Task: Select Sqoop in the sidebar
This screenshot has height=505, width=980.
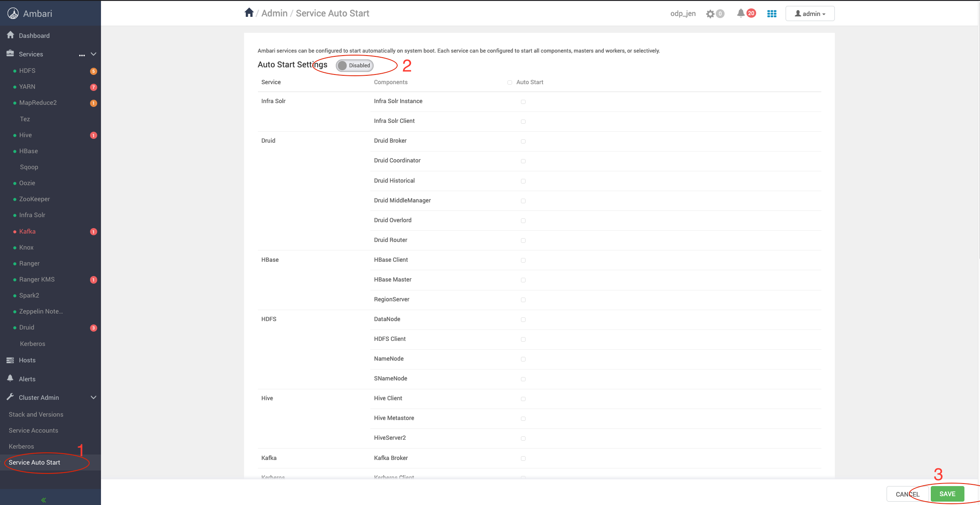Action: (29, 167)
